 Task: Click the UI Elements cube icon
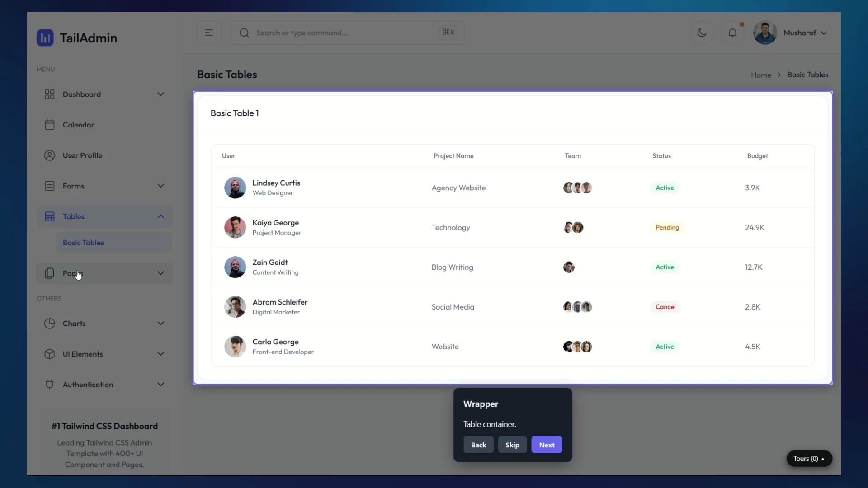point(50,354)
